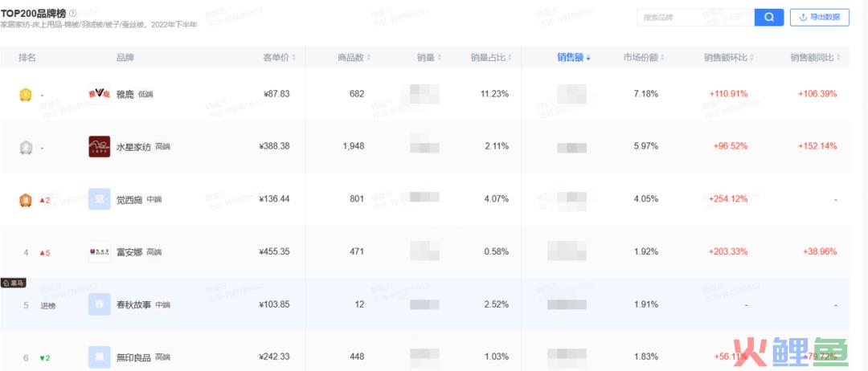Sort by 销售额环比 column
868x371 pixels.
pos(728,58)
